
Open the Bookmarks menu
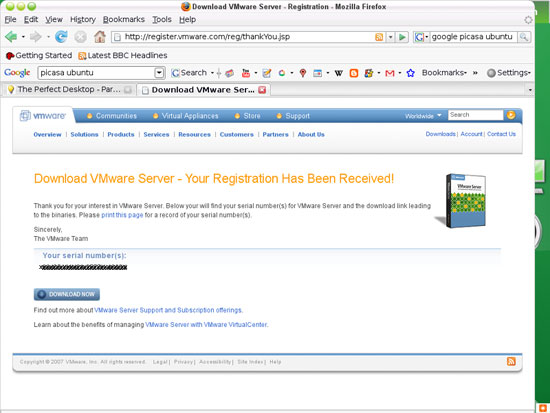[123, 20]
